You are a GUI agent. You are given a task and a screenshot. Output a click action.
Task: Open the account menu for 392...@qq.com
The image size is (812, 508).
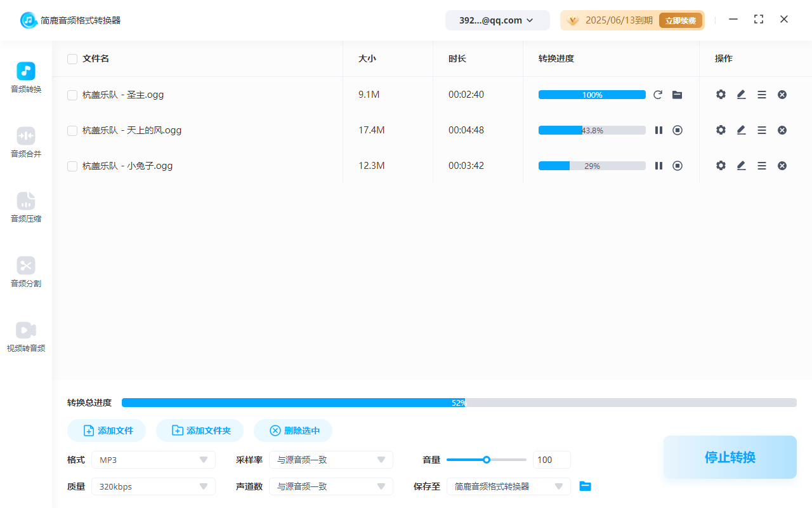coord(497,20)
